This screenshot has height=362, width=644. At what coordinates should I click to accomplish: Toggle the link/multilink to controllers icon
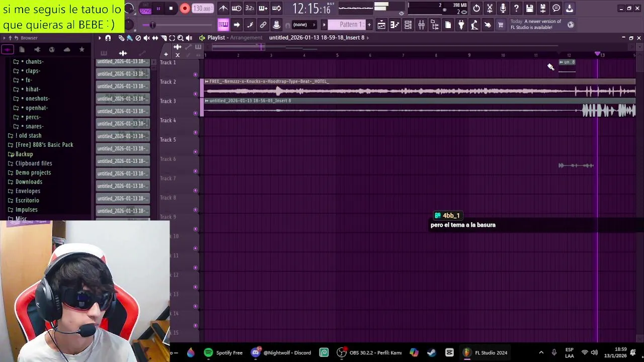[263, 25]
